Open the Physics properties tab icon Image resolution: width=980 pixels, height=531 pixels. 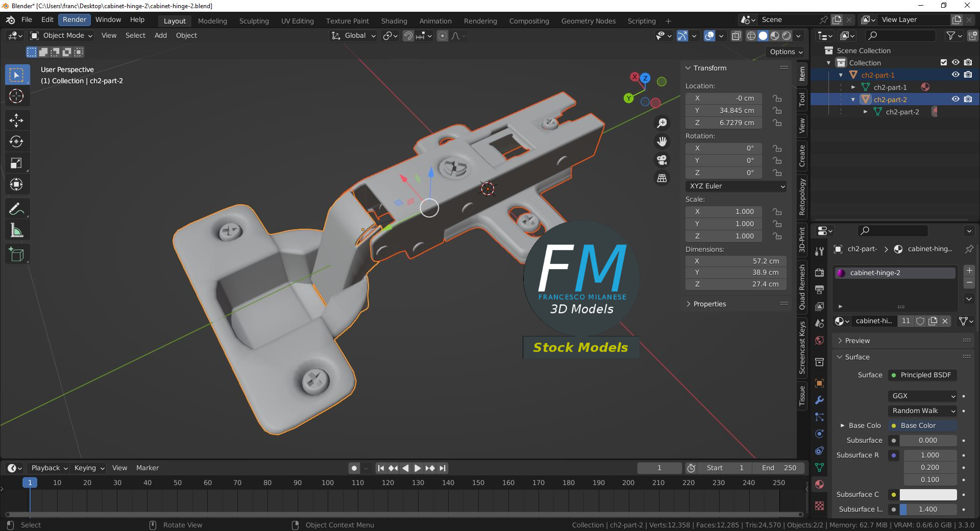pyautogui.click(x=819, y=434)
